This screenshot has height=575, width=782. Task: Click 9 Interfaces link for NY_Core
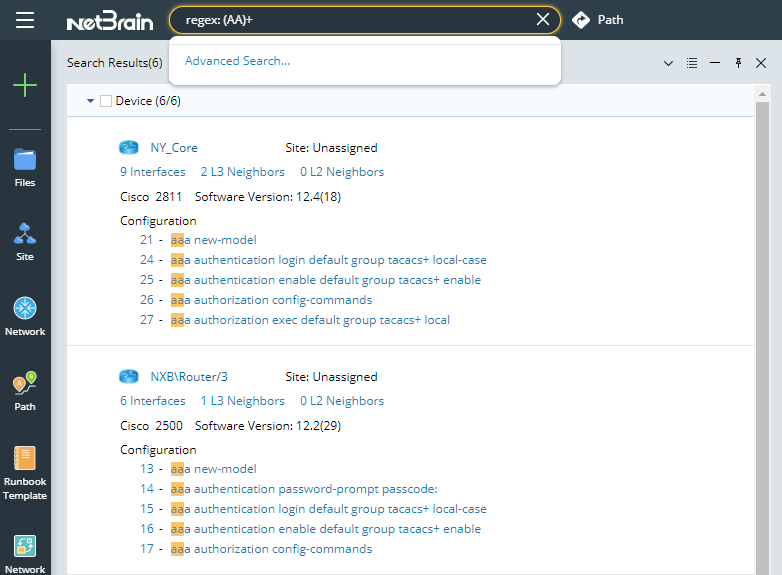click(x=153, y=172)
